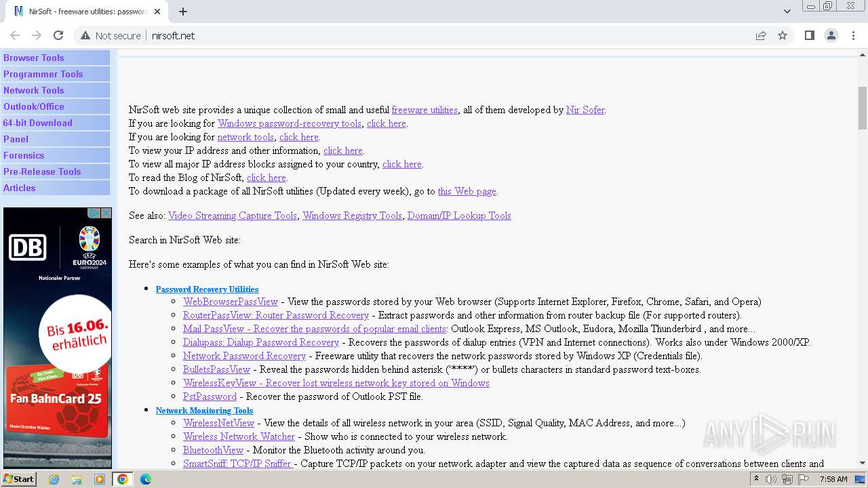
Task: Open Forensics sidebar menu item
Action: 56,155
